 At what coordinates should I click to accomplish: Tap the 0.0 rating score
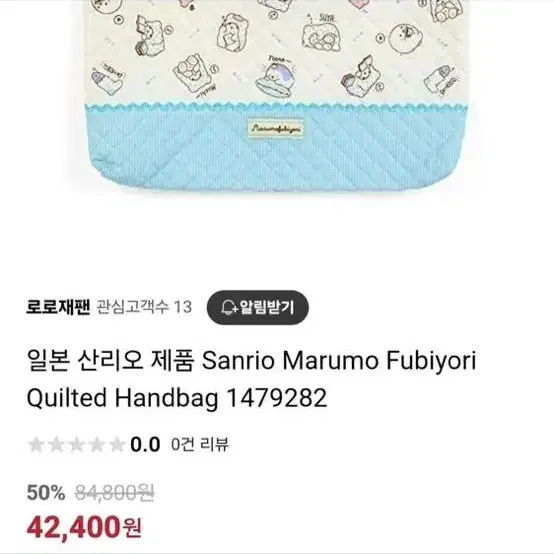[x=145, y=444]
